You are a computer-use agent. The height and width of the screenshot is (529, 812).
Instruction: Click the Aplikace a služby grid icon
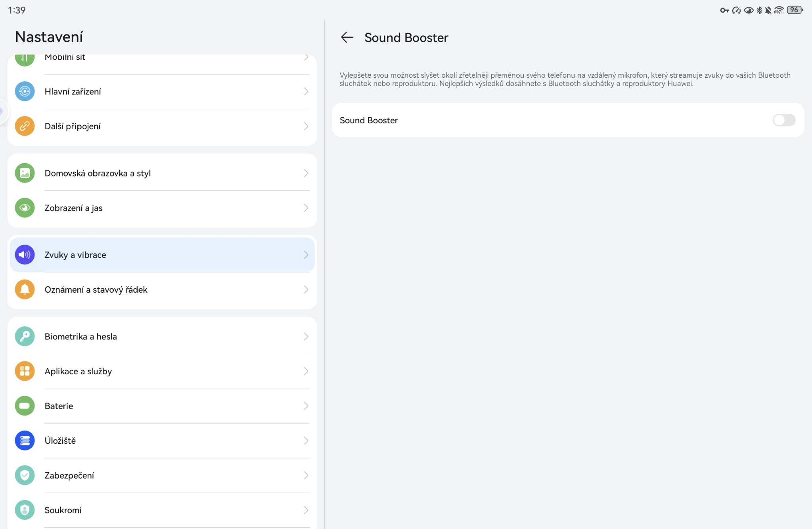pyautogui.click(x=25, y=371)
